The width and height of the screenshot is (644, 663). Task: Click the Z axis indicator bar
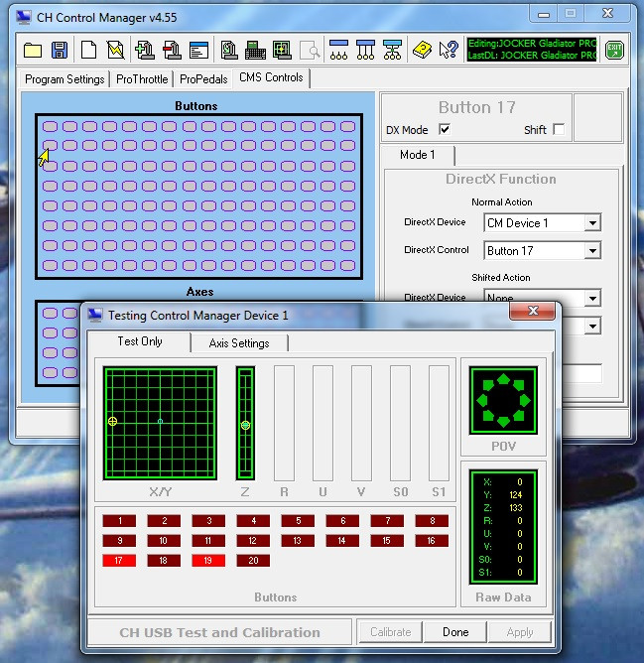245,424
